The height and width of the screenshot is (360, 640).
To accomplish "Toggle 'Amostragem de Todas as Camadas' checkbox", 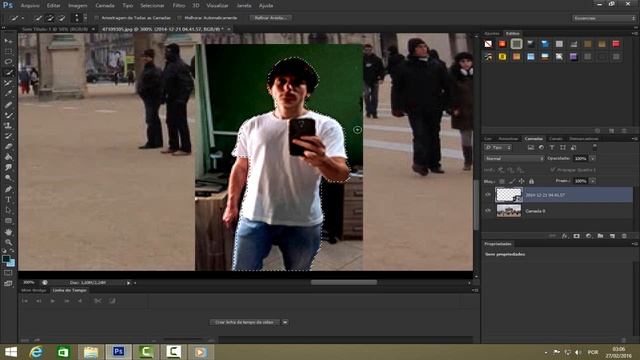I will coord(97,18).
